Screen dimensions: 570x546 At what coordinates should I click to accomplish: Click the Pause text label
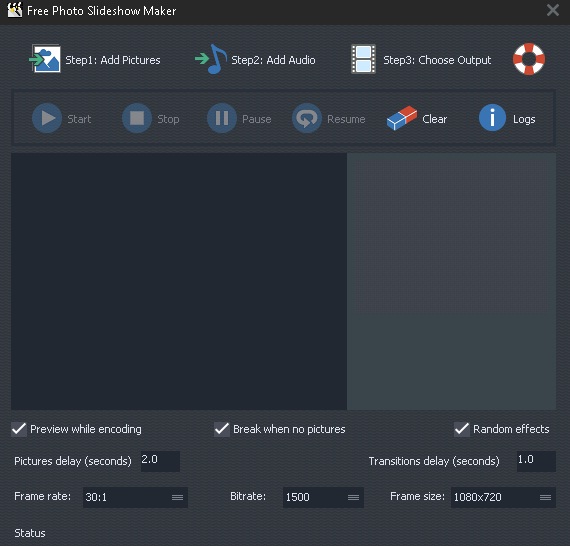(x=257, y=119)
